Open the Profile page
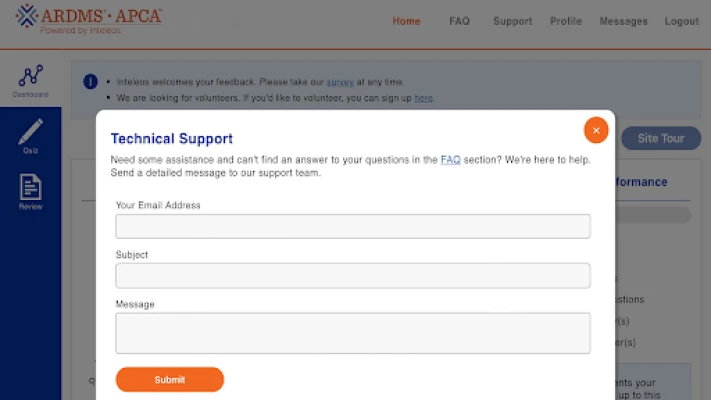The image size is (711, 400). pos(566,21)
